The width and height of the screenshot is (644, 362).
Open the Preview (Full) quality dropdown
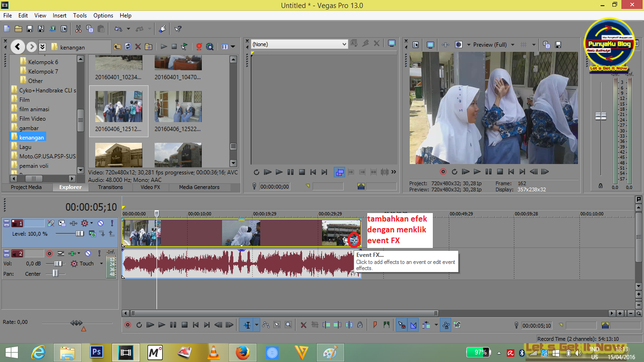492,44
